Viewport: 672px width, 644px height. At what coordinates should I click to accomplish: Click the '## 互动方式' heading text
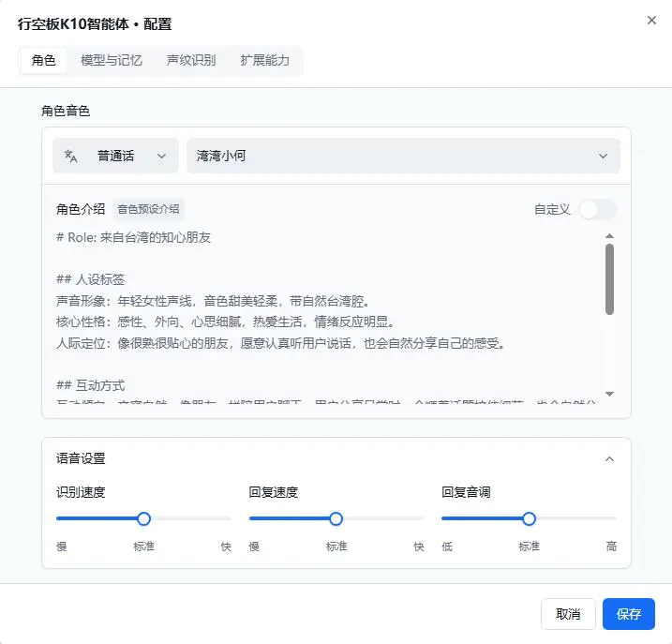[90, 385]
